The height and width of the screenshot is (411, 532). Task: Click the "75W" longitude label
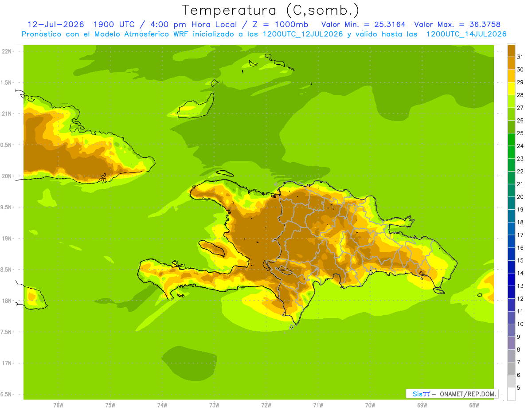pyautogui.click(x=110, y=405)
